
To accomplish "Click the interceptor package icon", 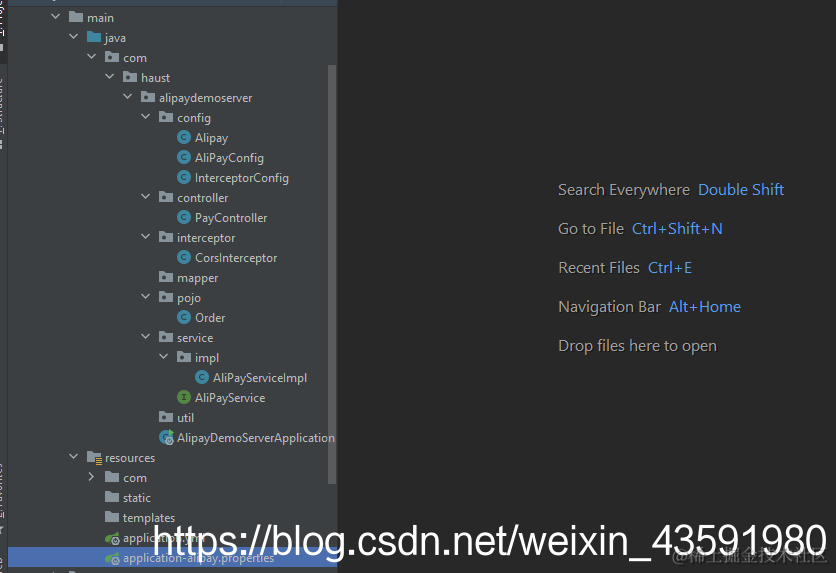I will tap(166, 237).
